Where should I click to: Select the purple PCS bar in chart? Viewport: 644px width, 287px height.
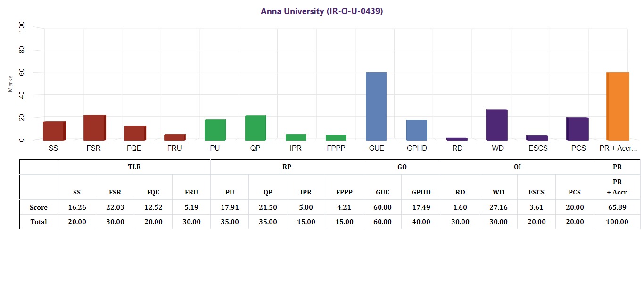click(577, 129)
